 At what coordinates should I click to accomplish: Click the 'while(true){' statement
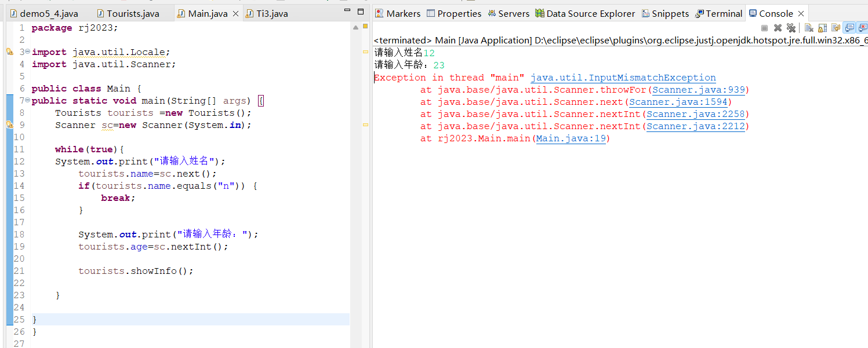[x=89, y=149]
